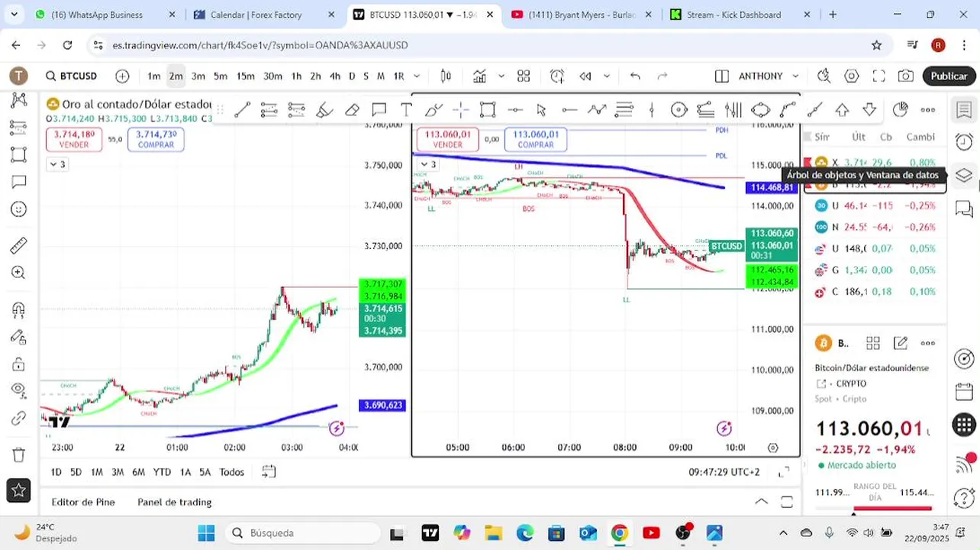Click the compare or add symbol plus icon
The width and height of the screenshot is (980, 550).
(122, 76)
